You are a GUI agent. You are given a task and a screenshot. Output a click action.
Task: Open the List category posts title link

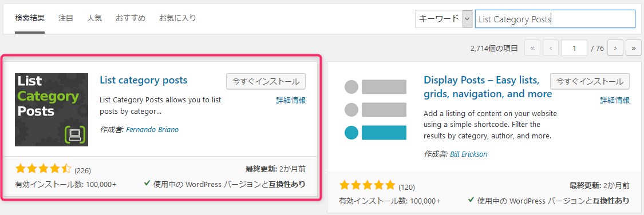click(x=144, y=80)
